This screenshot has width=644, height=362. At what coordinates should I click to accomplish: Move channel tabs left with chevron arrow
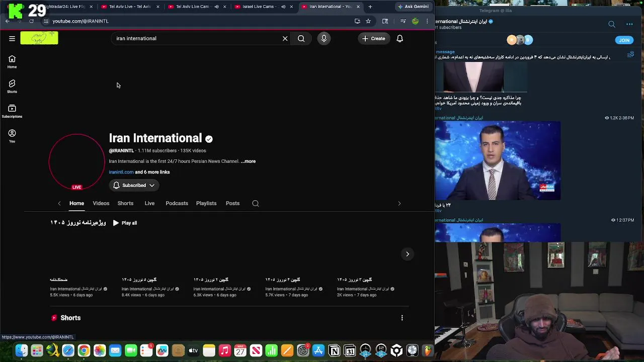[59, 204]
